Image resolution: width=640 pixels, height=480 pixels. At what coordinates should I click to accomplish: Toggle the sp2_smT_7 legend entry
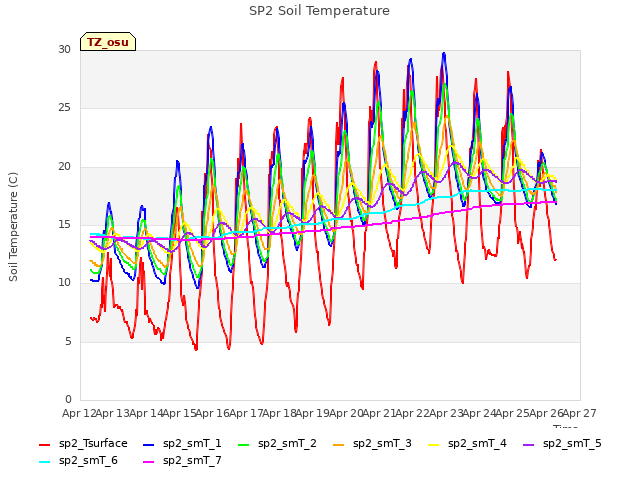coord(182,461)
